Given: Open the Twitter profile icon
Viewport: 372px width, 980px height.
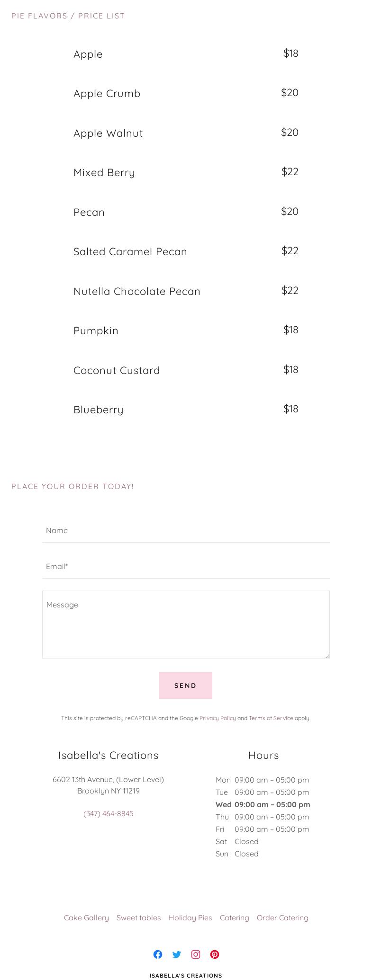Looking at the screenshot, I should pyautogui.click(x=177, y=954).
